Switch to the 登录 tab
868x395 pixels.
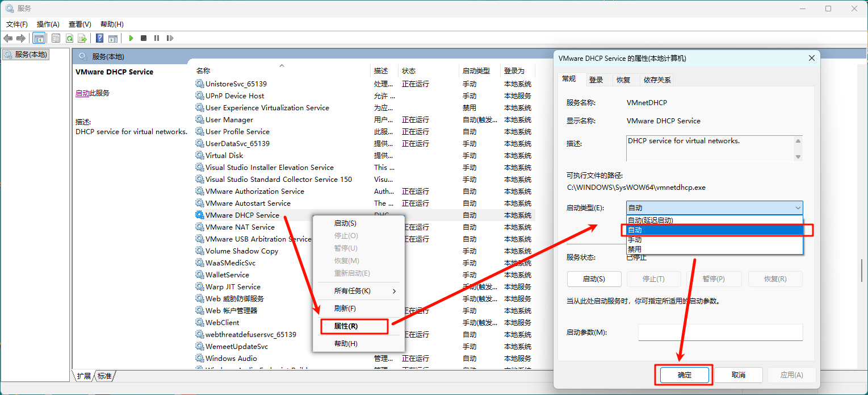[x=596, y=80]
